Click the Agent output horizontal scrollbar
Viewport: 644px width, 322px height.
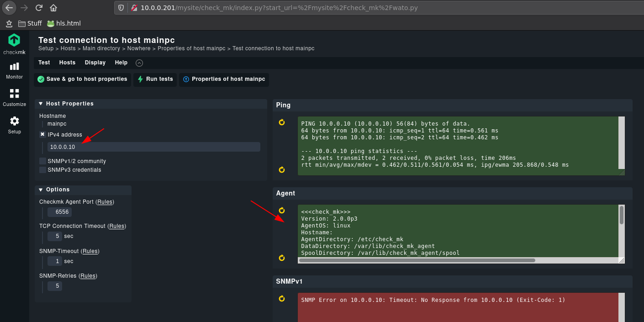tap(417, 260)
